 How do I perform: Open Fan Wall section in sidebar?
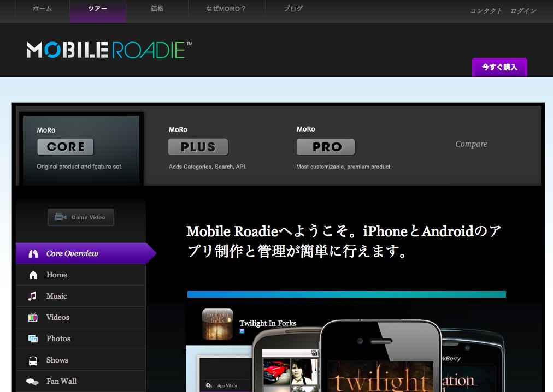pyautogui.click(x=81, y=381)
